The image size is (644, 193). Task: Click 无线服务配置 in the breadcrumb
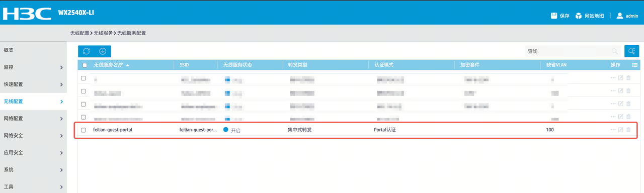tap(131, 33)
